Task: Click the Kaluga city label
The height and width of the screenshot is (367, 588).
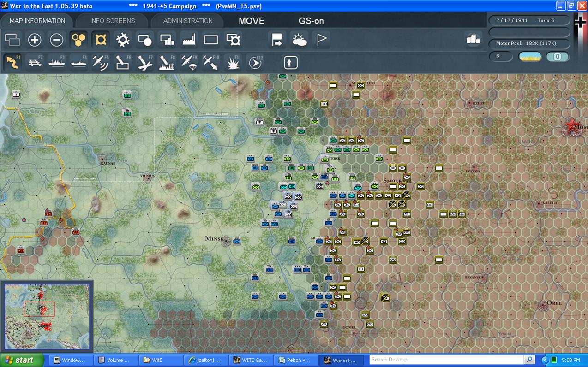Action: [x=550, y=202]
